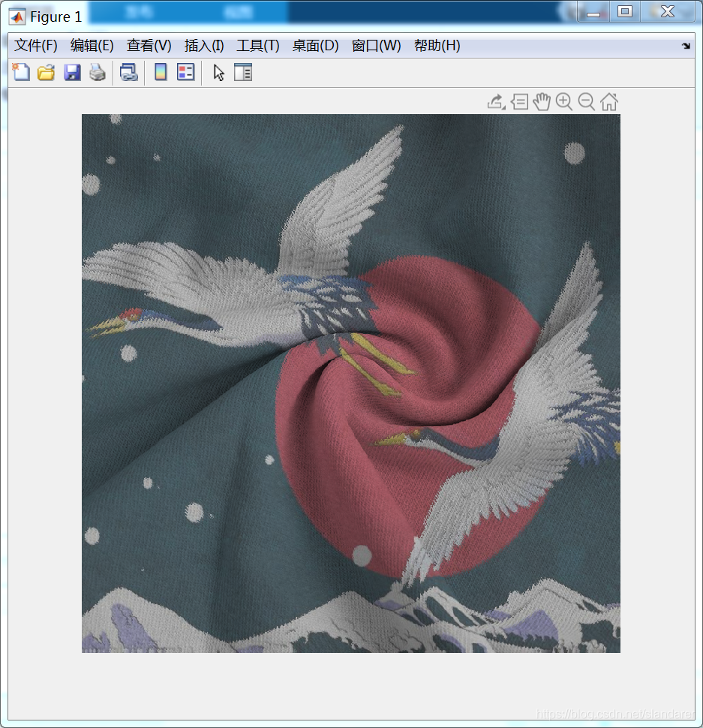703x728 pixels.
Task: Close the Figure 1 window
Action: (667, 12)
